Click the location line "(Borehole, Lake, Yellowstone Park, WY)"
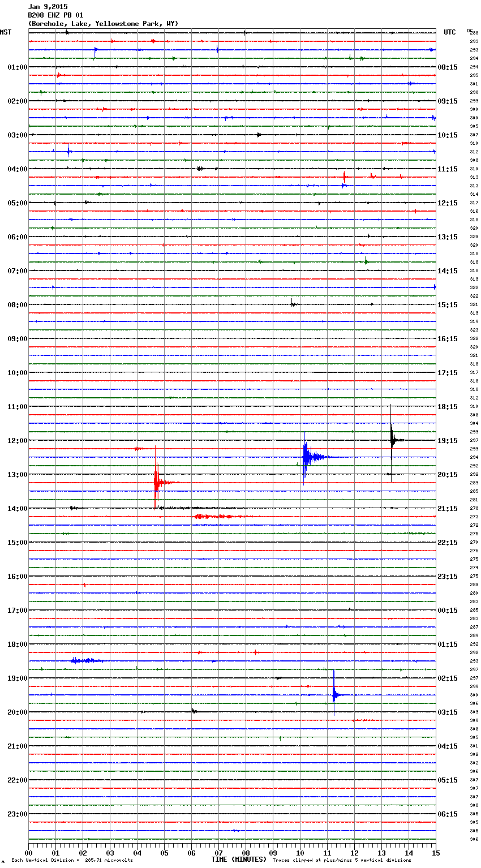 103,24
